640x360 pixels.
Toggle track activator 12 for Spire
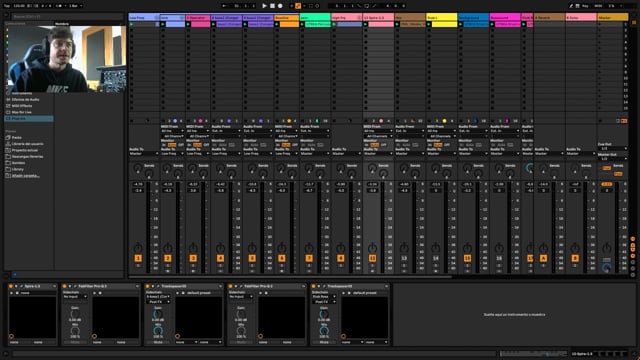[372, 258]
